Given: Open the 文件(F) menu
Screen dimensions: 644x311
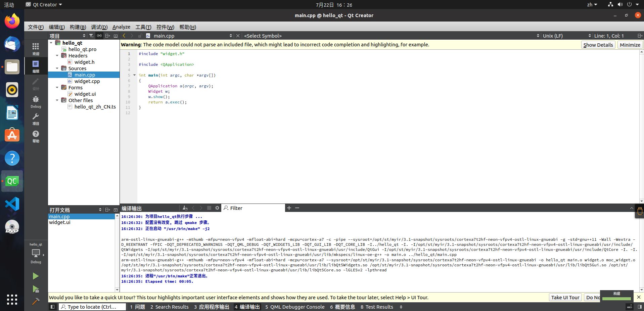Looking at the screenshot, I should pos(36,27).
